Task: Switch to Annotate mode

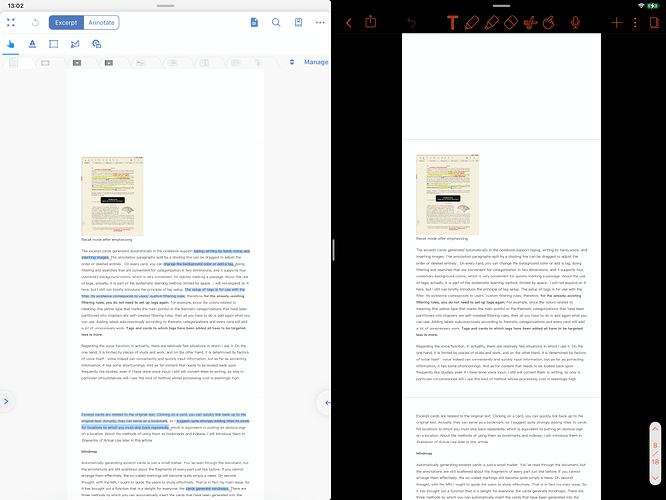Action: coord(102,23)
